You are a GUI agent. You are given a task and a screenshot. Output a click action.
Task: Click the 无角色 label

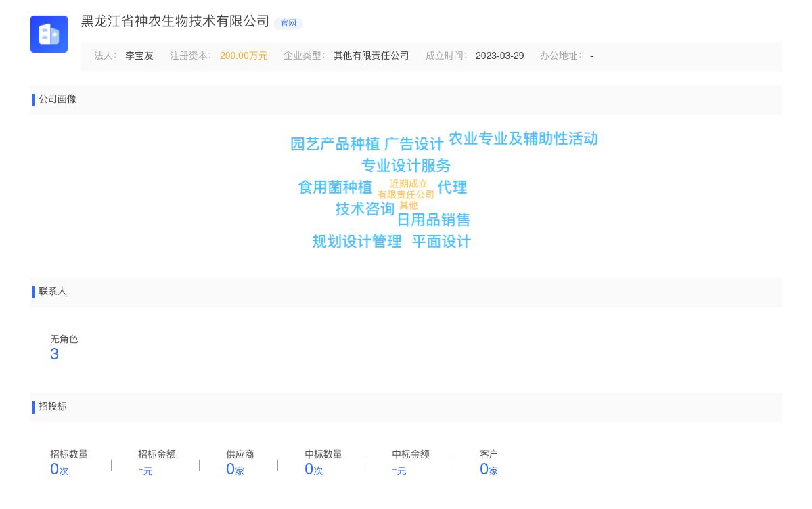tap(64, 340)
